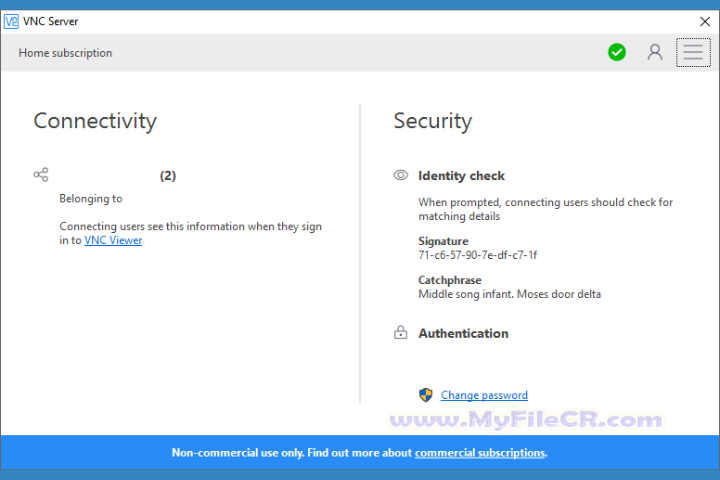Click the '(2)' text in Connectivity
Screen dimensions: 720x480
tap(168, 176)
